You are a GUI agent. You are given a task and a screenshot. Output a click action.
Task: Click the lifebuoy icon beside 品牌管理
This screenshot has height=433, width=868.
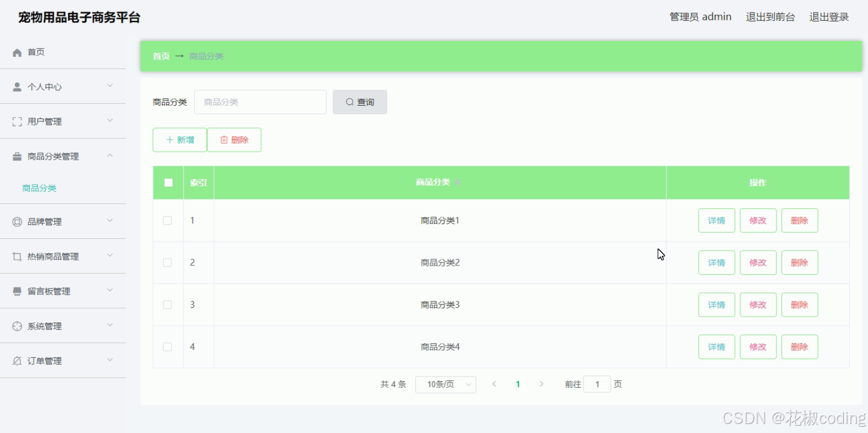[17, 222]
